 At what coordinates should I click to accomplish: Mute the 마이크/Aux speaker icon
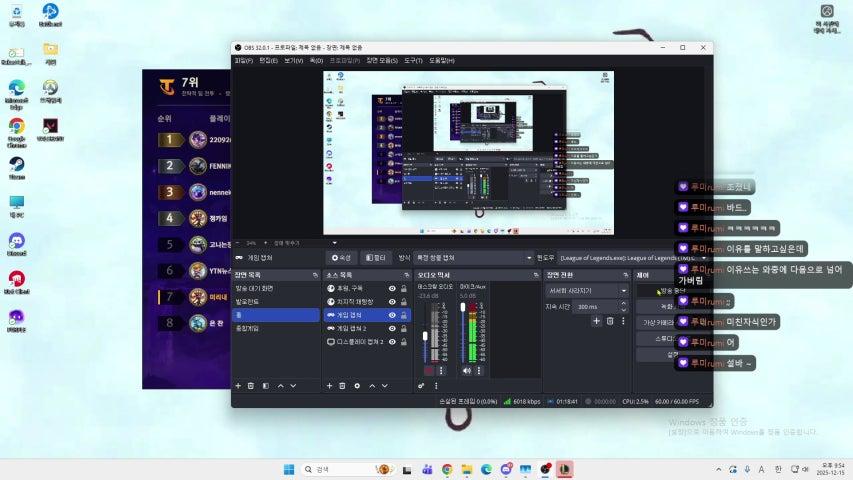(466, 370)
